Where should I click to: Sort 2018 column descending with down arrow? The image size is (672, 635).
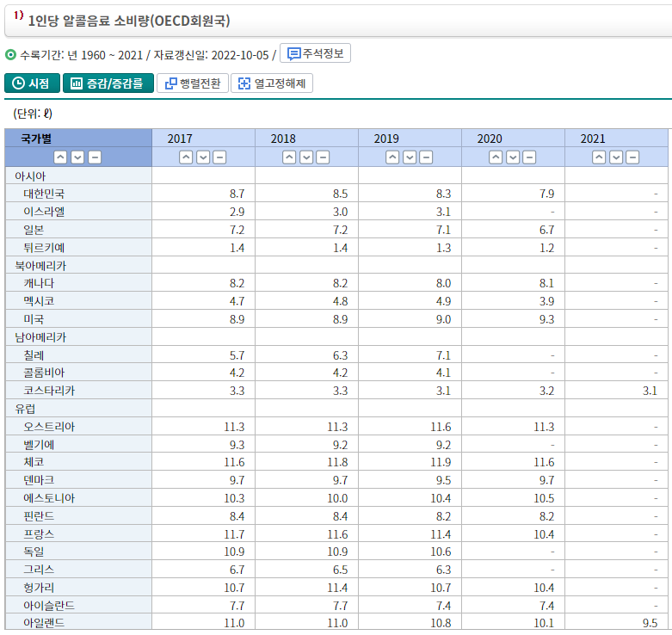306,157
